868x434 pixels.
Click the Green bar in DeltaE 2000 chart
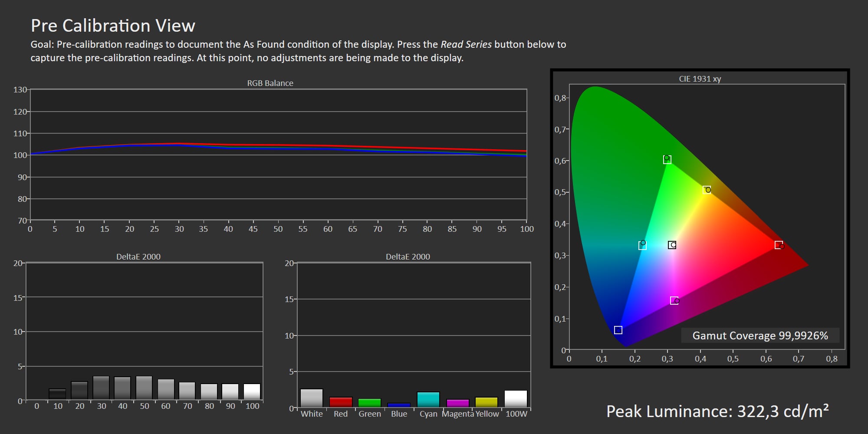pos(370,403)
